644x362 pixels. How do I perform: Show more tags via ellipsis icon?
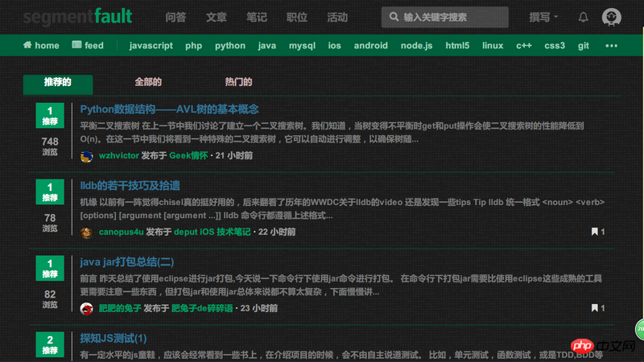[611, 46]
